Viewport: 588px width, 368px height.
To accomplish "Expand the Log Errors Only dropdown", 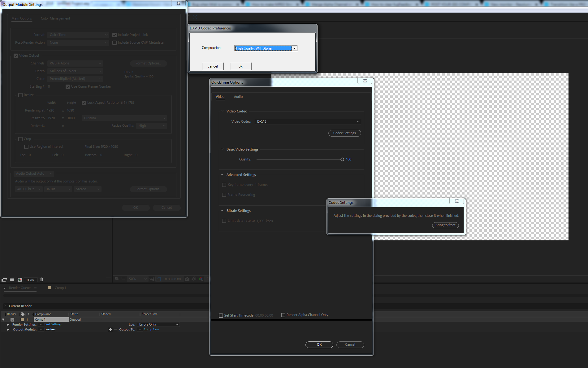I will [x=158, y=325].
